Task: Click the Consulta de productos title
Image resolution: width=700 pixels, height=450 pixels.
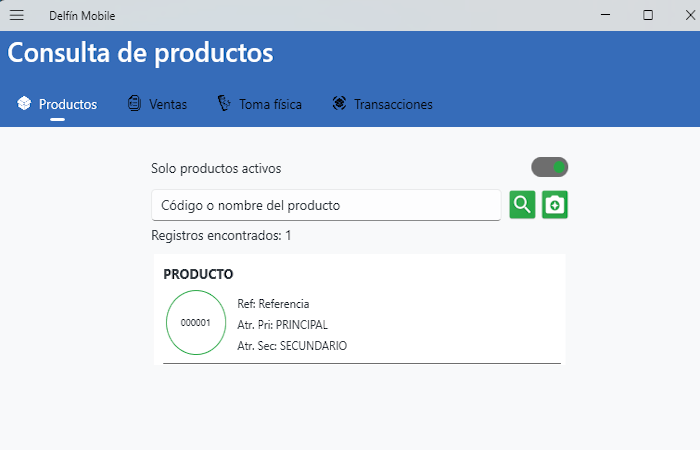Action: 140,53
